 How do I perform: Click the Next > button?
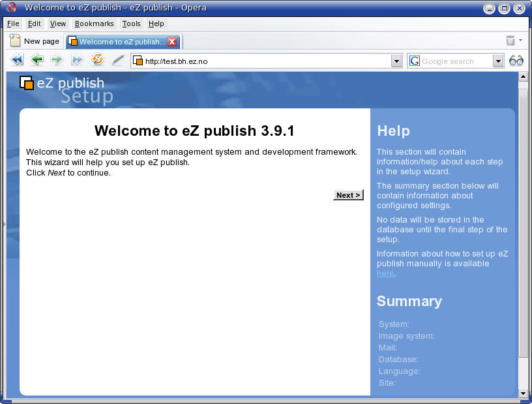point(348,195)
